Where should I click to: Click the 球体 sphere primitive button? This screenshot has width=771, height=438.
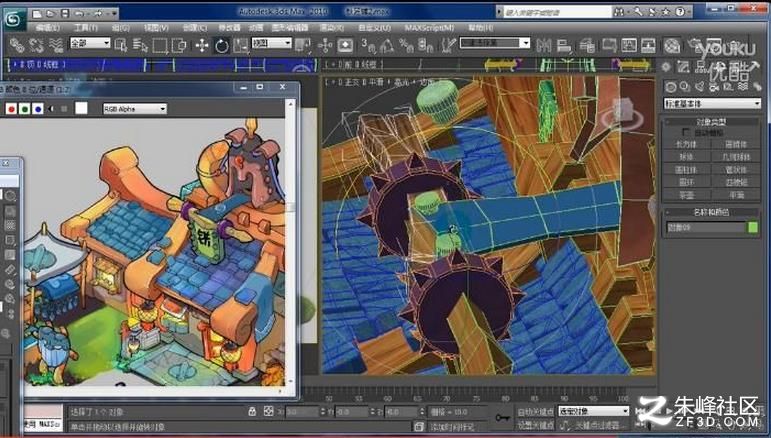coord(686,157)
